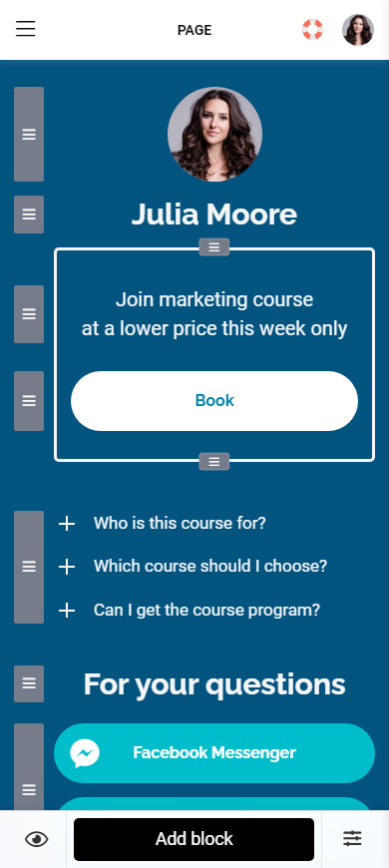The height and width of the screenshot is (868, 389).
Task: Select the handle beside For your questions heading
Action: pyautogui.click(x=29, y=683)
